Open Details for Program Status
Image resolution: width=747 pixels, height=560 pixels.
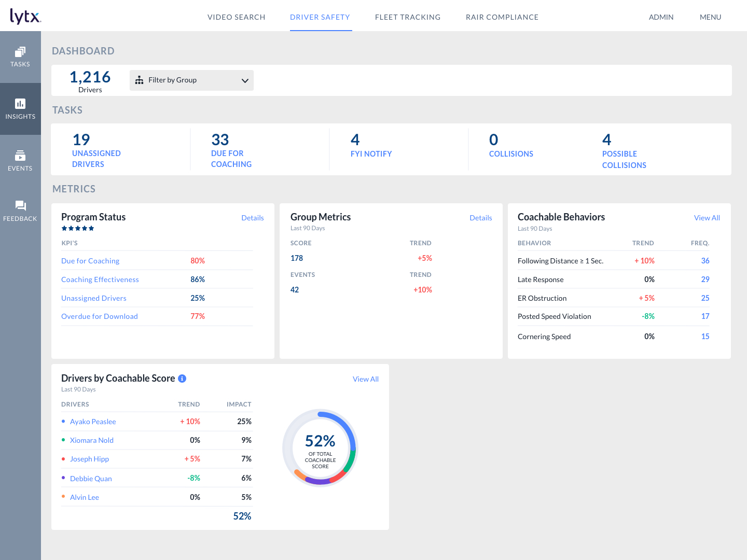(x=252, y=218)
